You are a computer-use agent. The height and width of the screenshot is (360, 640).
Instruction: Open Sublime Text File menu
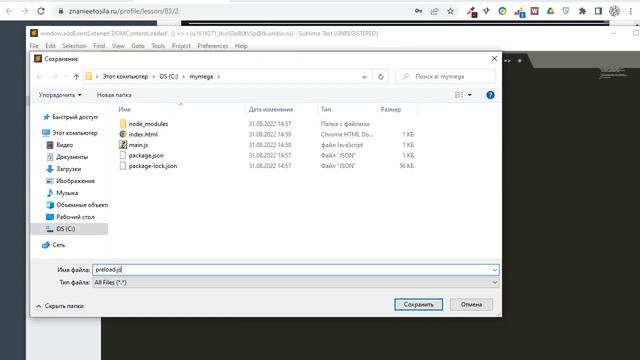pyautogui.click(x=34, y=46)
